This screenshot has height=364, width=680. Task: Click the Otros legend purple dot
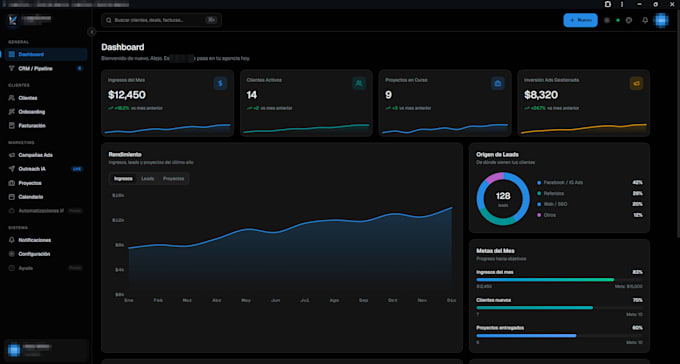539,215
